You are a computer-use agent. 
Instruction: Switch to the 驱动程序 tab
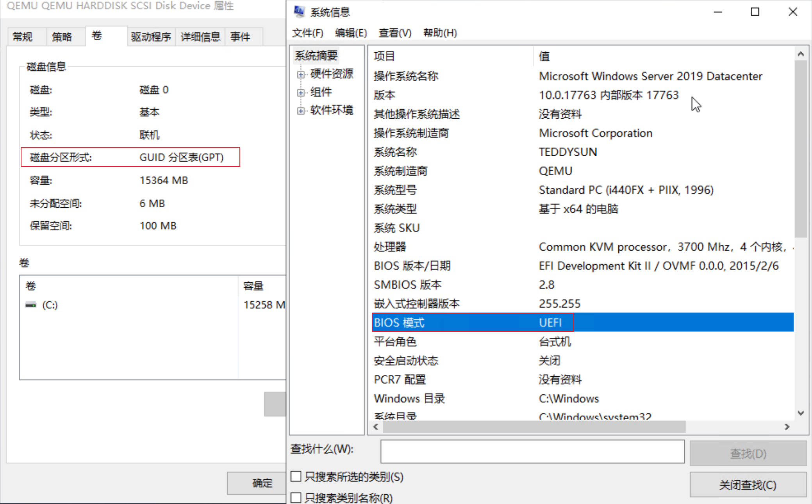click(151, 36)
